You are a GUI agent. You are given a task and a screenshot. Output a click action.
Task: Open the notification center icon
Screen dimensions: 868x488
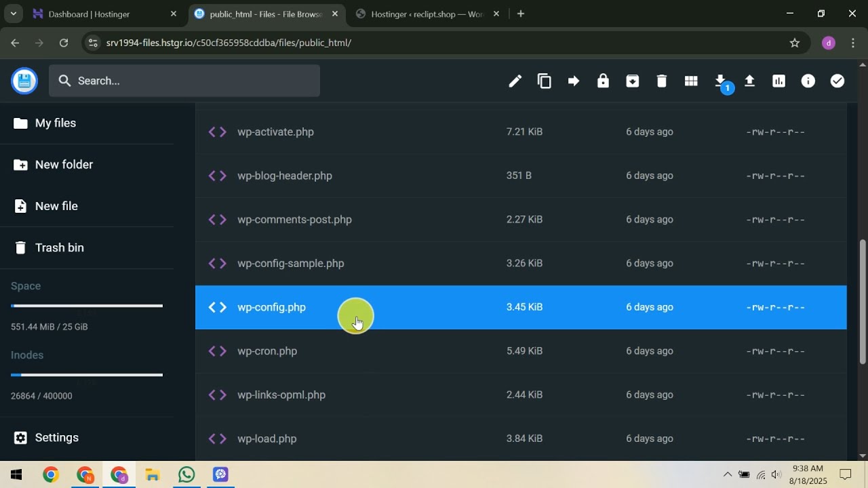[846, 474]
